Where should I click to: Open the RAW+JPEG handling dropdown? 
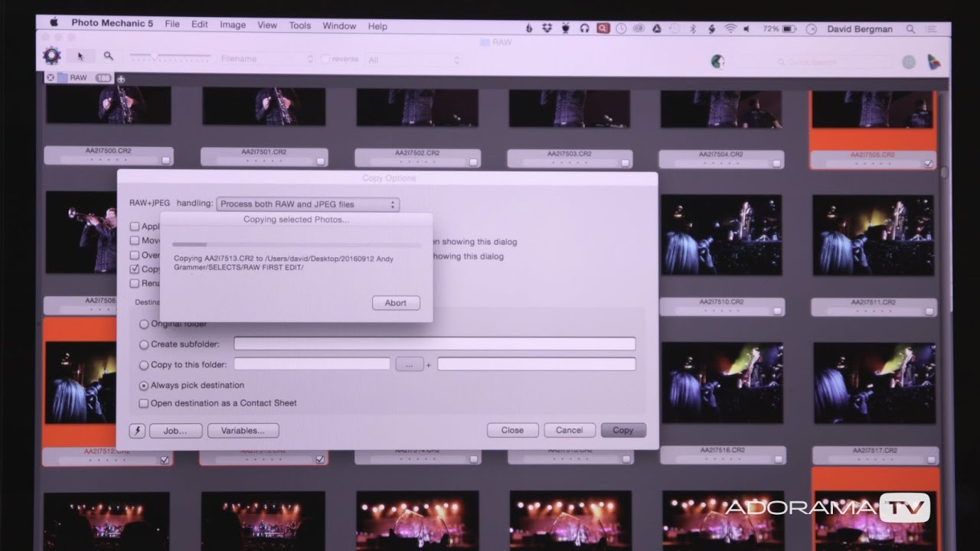[x=308, y=204]
